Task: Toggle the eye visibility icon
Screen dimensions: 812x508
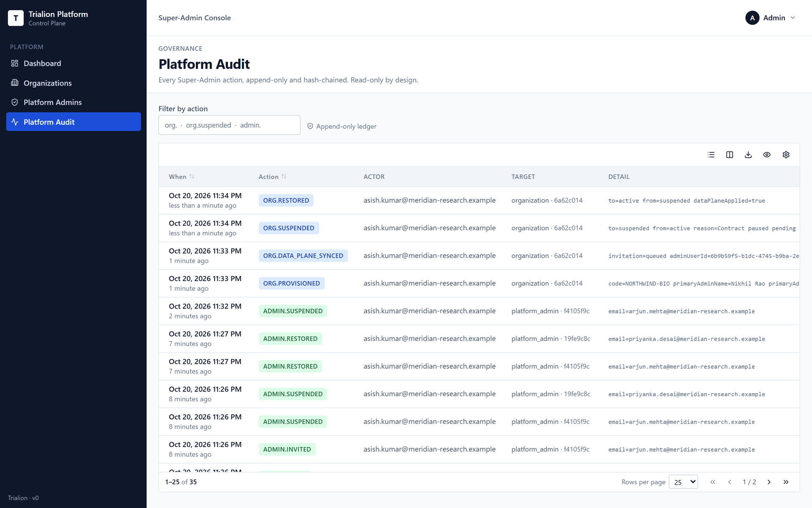Action: (767, 155)
